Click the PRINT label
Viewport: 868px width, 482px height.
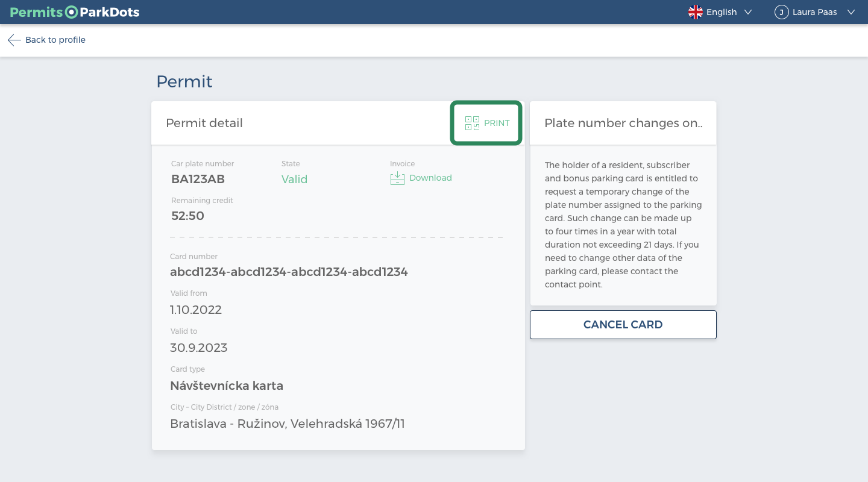497,123
